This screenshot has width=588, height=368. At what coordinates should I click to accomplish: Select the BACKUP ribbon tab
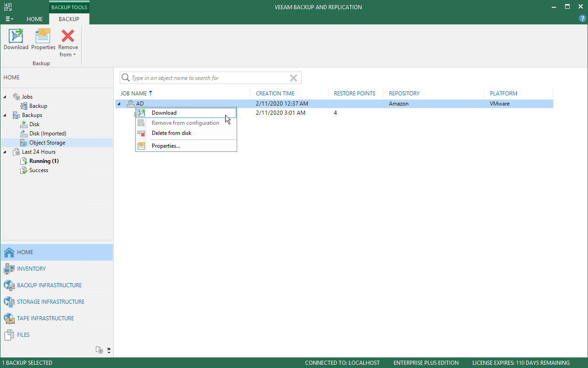[x=69, y=19]
